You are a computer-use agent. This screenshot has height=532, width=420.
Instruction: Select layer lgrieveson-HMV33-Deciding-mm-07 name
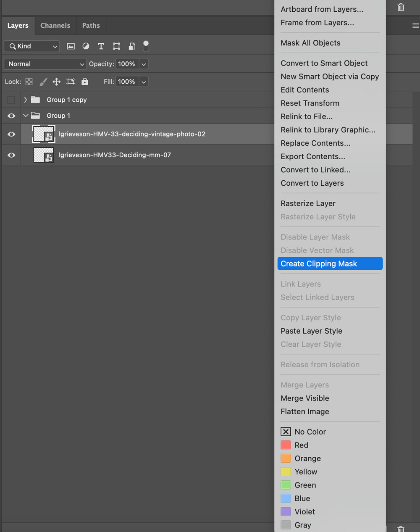coord(115,155)
